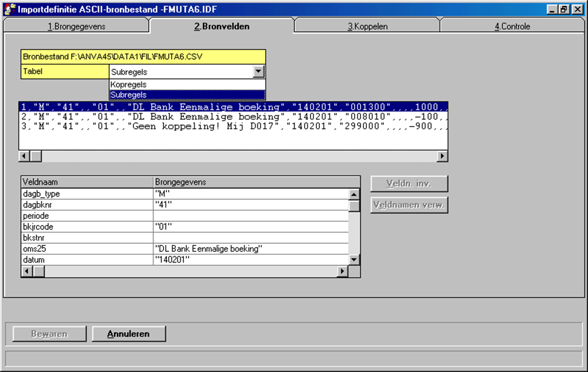Click the Veldnamen verw. button
This screenshot has height=372, width=588.
coord(409,205)
